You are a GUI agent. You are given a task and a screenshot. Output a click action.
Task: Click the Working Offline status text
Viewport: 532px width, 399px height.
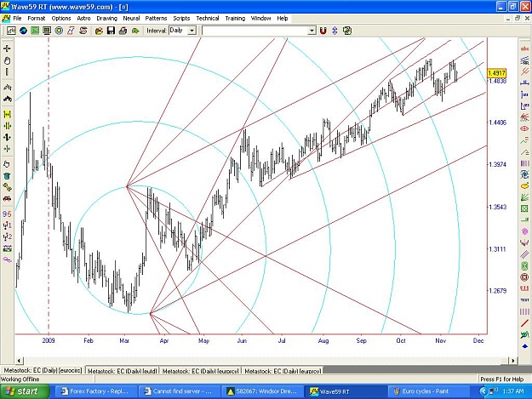pos(20,379)
